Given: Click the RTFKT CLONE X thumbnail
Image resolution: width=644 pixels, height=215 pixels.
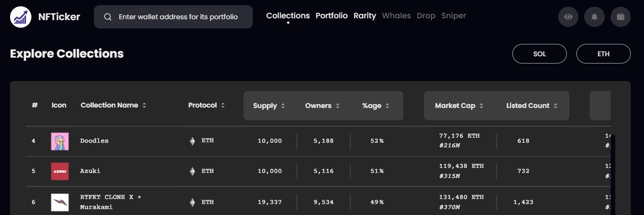Looking at the screenshot, I should (x=60, y=202).
